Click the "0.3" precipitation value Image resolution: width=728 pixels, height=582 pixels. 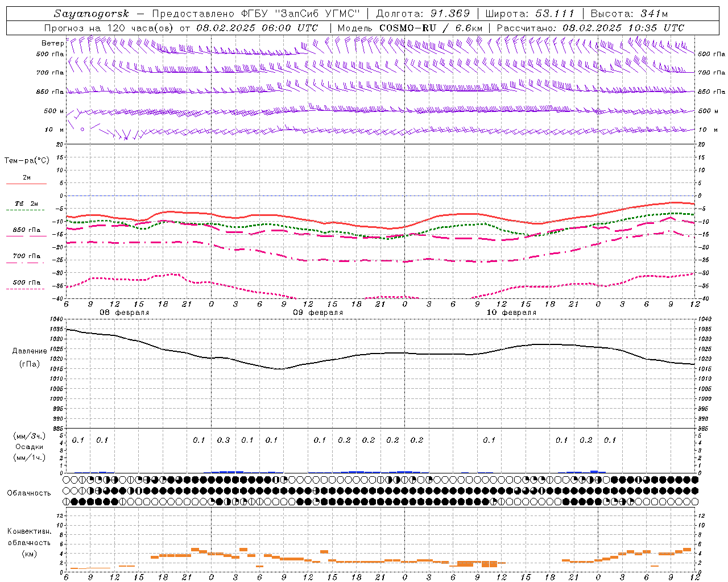pos(224,440)
